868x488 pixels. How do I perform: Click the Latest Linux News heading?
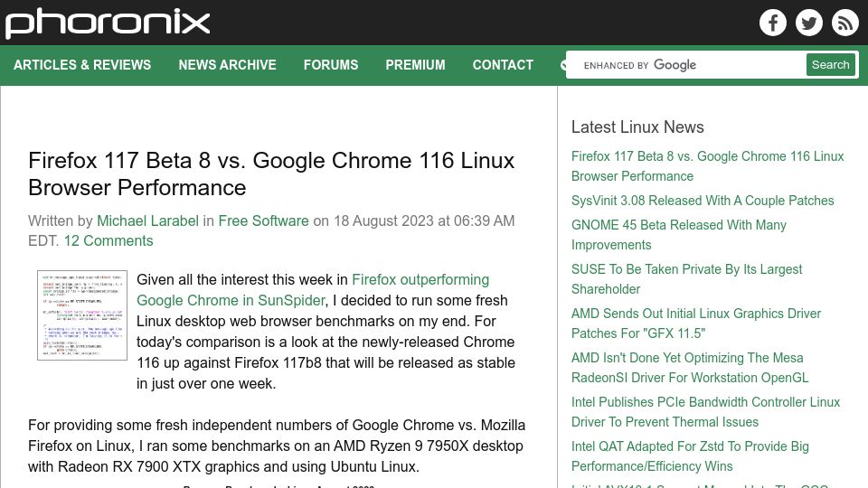click(x=637, y=127)
